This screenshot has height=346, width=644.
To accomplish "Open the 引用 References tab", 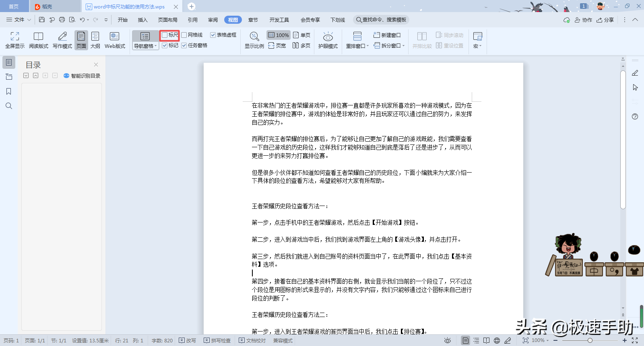I will pyautogui.click(x=193, y=20).
